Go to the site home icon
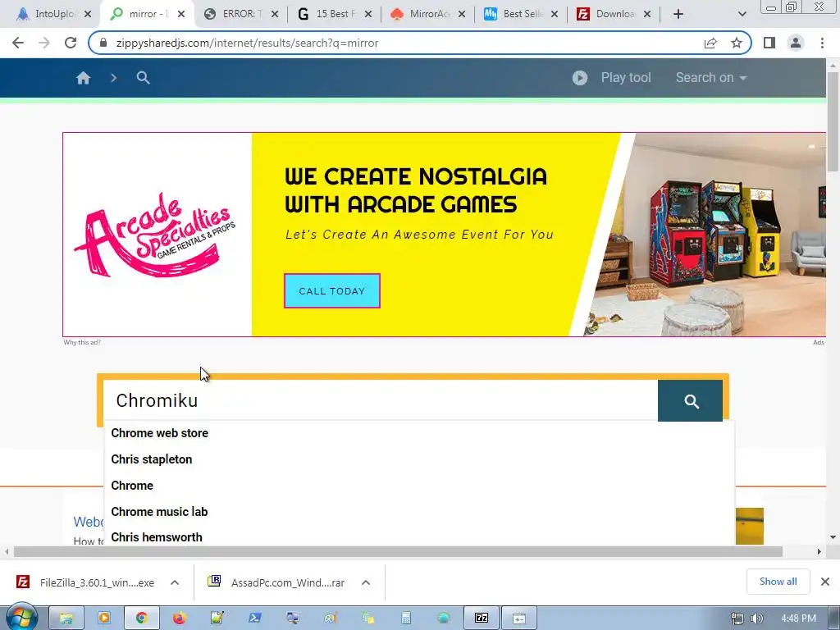 83,78
